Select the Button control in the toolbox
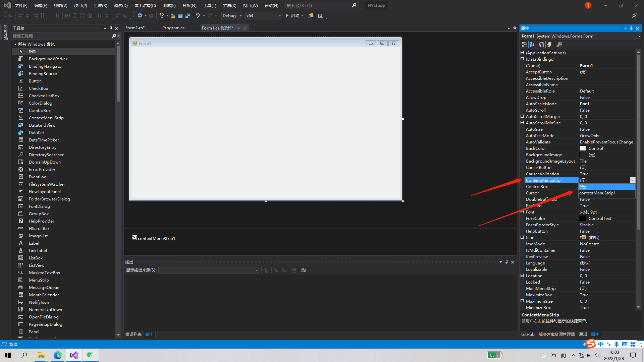Viewport: 644px width, 362px height. [35, 81]
